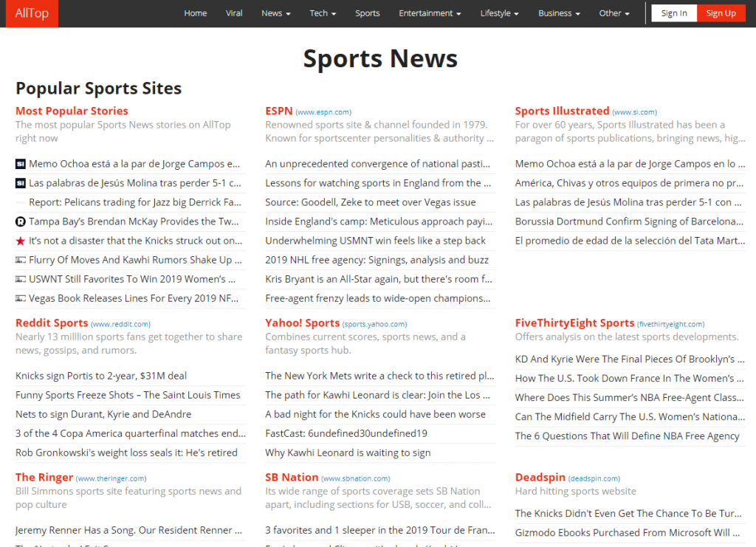
Task: Open 'América, Chivas y otros equipos' story
Action: pyautogui.click(x=629, y=183)
